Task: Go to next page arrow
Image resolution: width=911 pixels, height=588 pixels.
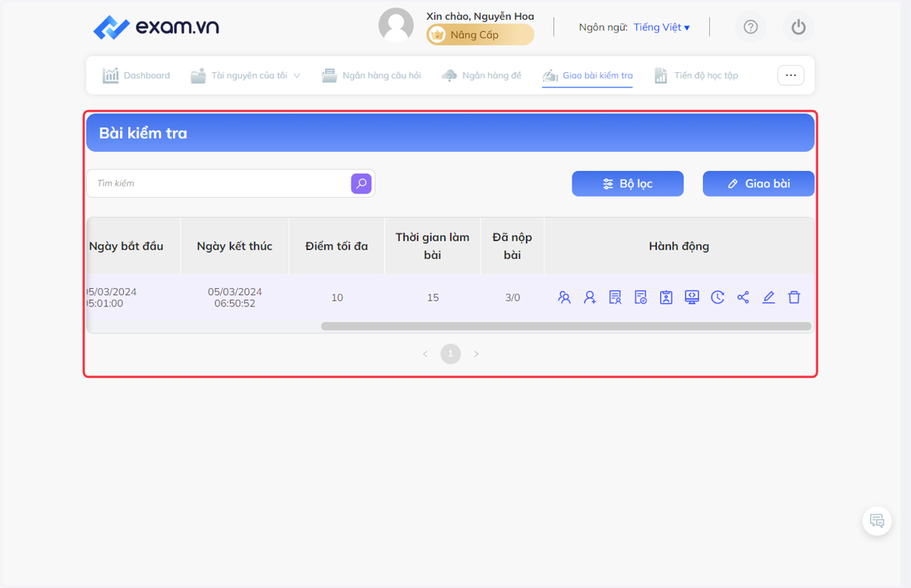Action: click(476, 354)
